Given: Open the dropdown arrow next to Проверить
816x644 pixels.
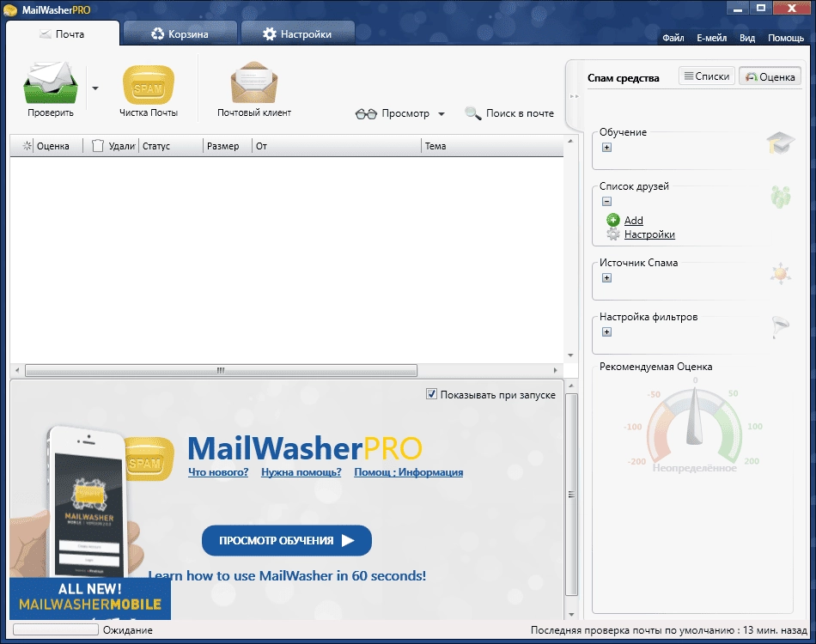Looking at the screenshot, I should 95,88.
